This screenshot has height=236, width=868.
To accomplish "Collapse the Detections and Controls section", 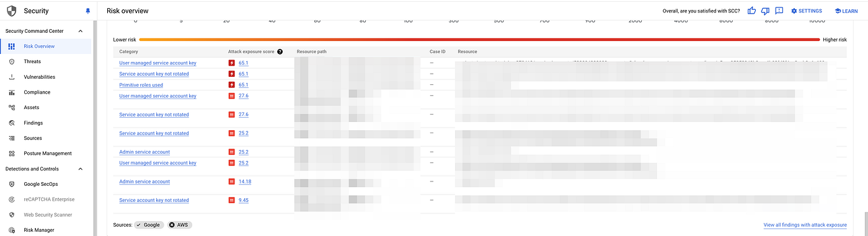I will click(x=80, y=168).
